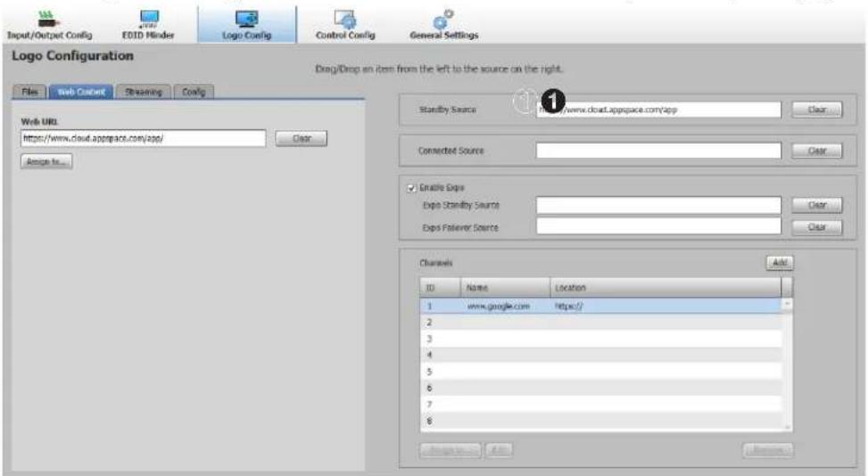The image size is (868, 476).
Task: Click the Expo Failover Source field
Action: [658, 226]
